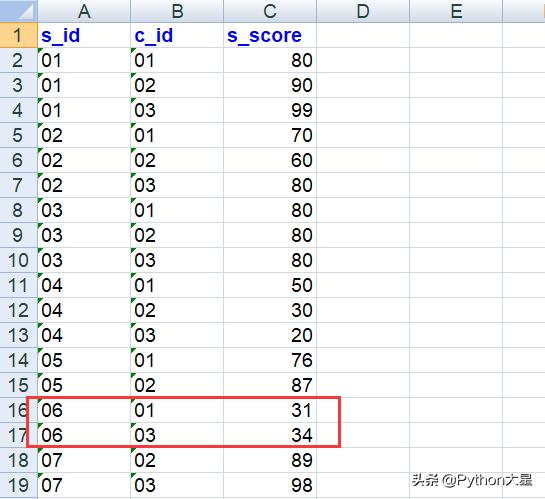545x499 pixels.
Task: Select row 6 header
Action: (x=18, y=160)
